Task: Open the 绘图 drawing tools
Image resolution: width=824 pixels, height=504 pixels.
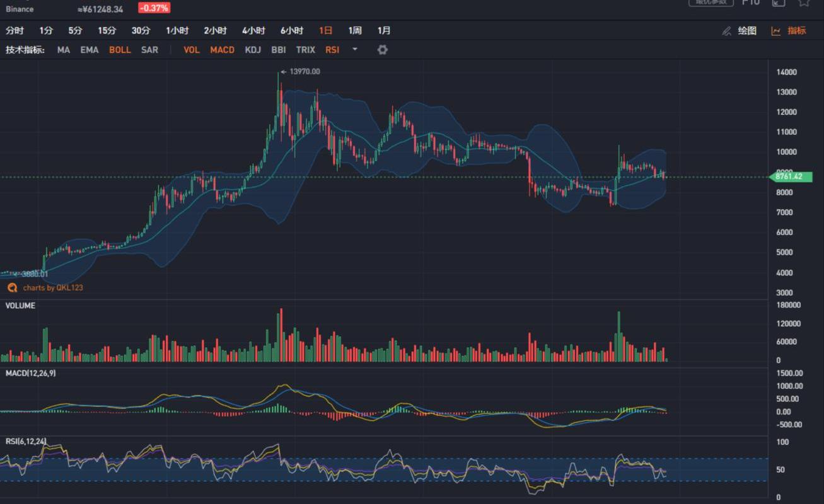Action: [x=747, y=31]
